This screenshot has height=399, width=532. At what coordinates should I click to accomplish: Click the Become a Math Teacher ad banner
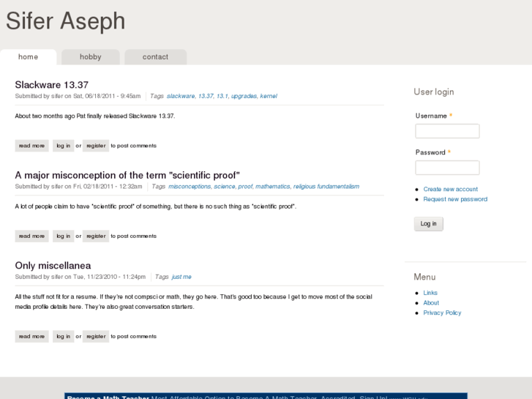266,396
